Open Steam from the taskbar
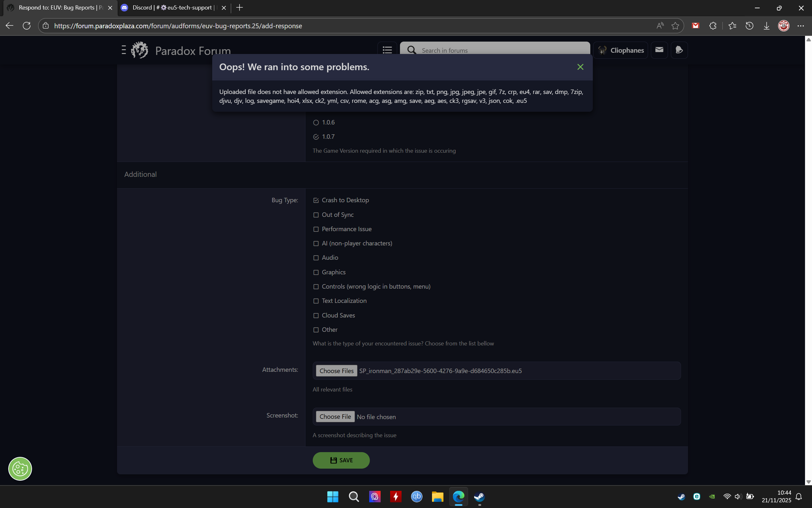This screenshot has height=508, width=812. click(479, 496)
